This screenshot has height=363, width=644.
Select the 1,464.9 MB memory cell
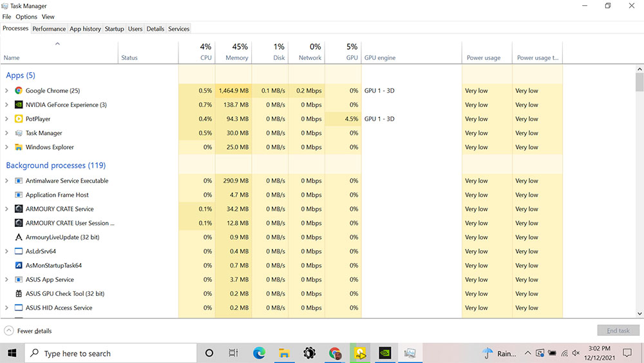coord(233,90)
